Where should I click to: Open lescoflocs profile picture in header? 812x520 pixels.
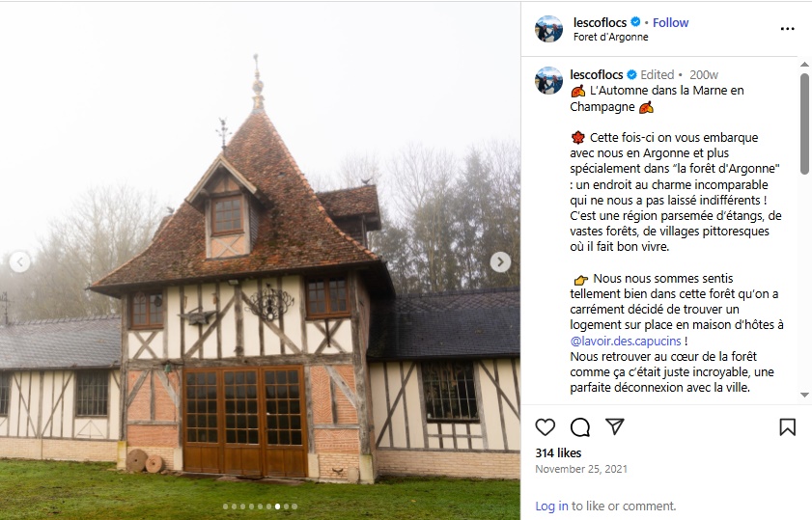(x=549, y=29)
